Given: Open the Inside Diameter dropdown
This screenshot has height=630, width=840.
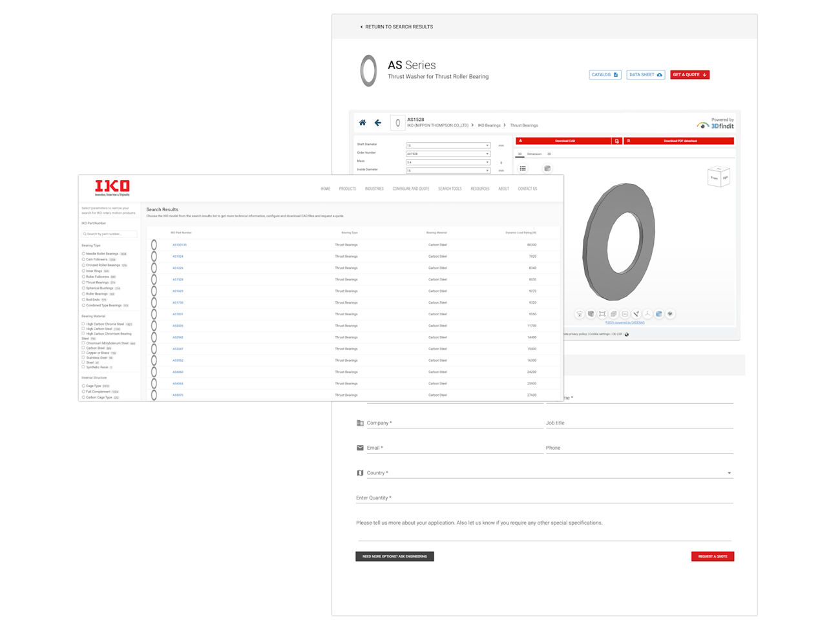Looking at the screenshot, I should [x=448, y=171].
